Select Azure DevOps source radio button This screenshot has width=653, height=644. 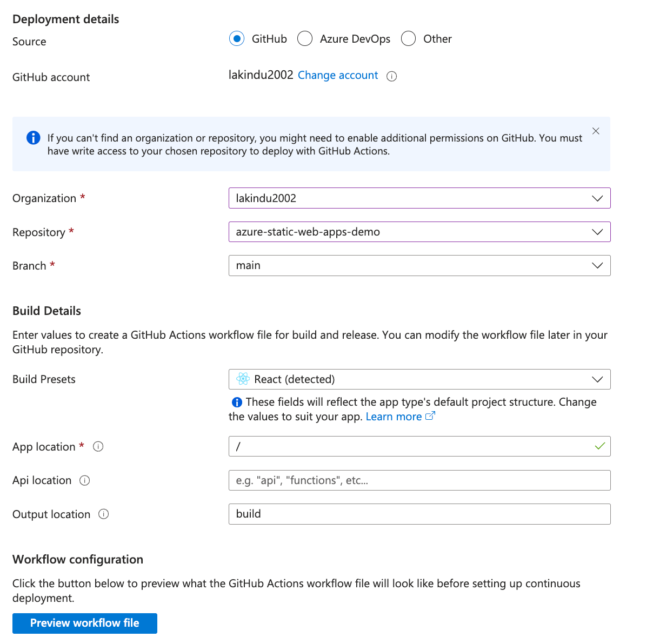coord(305,39)
